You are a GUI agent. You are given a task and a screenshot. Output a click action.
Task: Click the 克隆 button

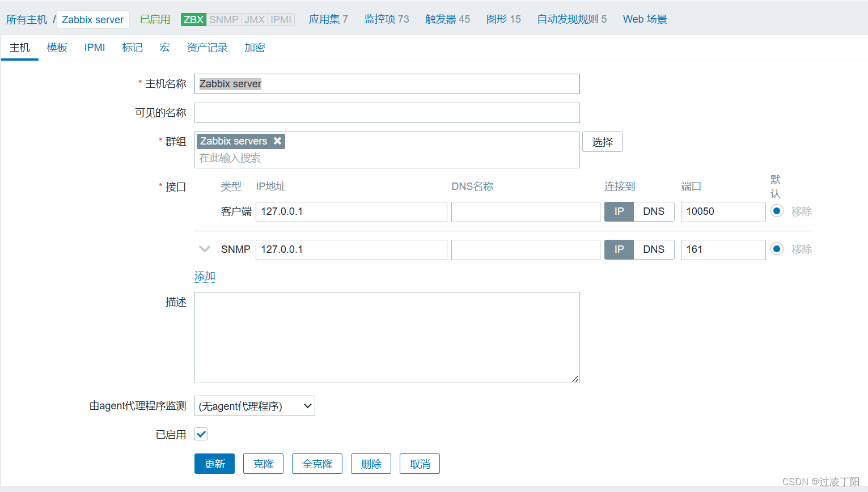(x=263, y=464)
